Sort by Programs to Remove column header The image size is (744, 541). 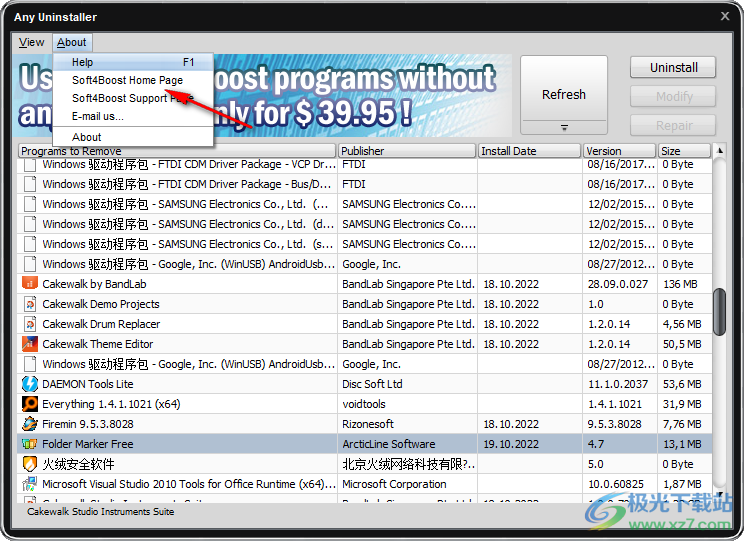tap(177, 151)
